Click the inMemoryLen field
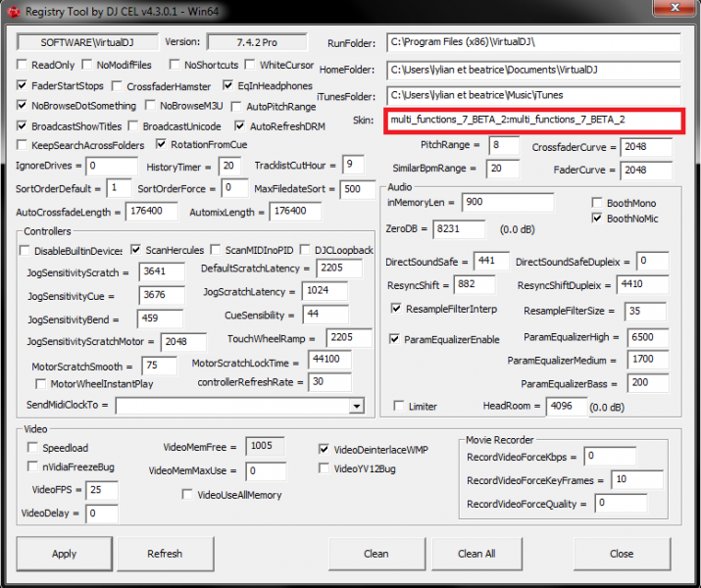The width and height of the screenshot is (701, 588). tap(508, 203)
